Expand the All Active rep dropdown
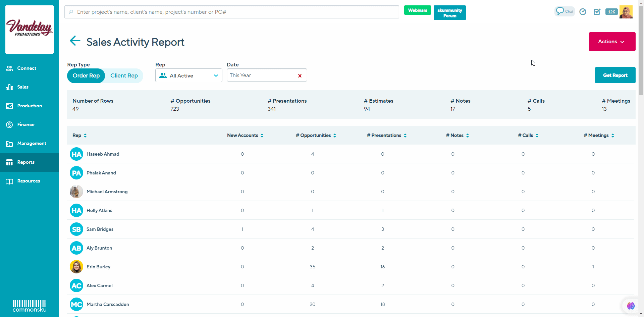Screen dimensions: 644x317 189,75
